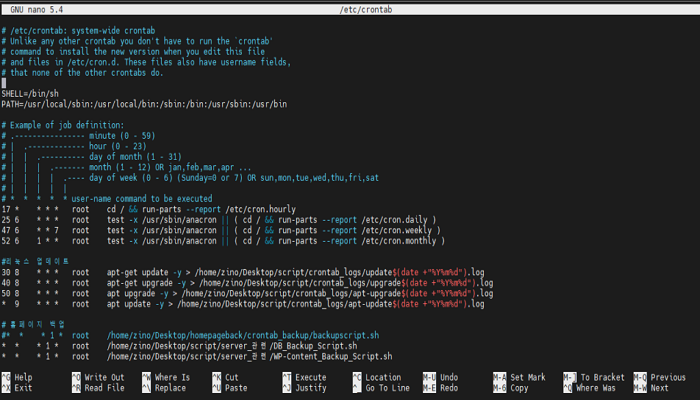Select the Replace shortcut
The image size is (700, 400).
point(171,387)
